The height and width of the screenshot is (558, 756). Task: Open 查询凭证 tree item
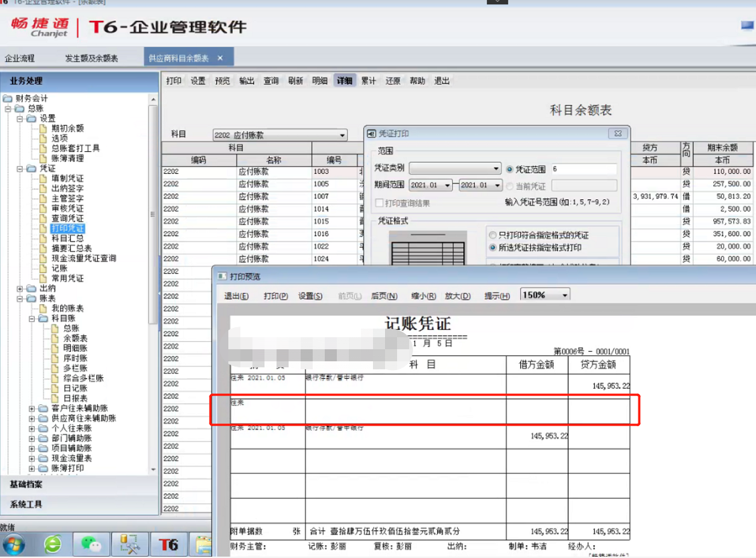tap(68, 218)
